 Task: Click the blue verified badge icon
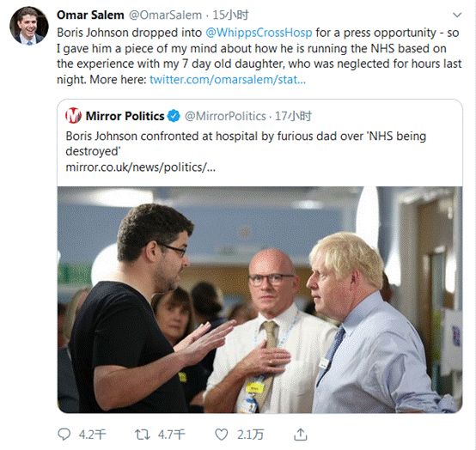(174, 116)
